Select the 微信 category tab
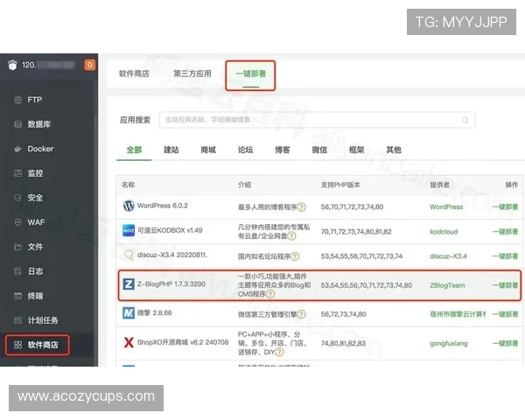This screenshot has width=525, height=420. pyautogui.click(x=319, y=150)
